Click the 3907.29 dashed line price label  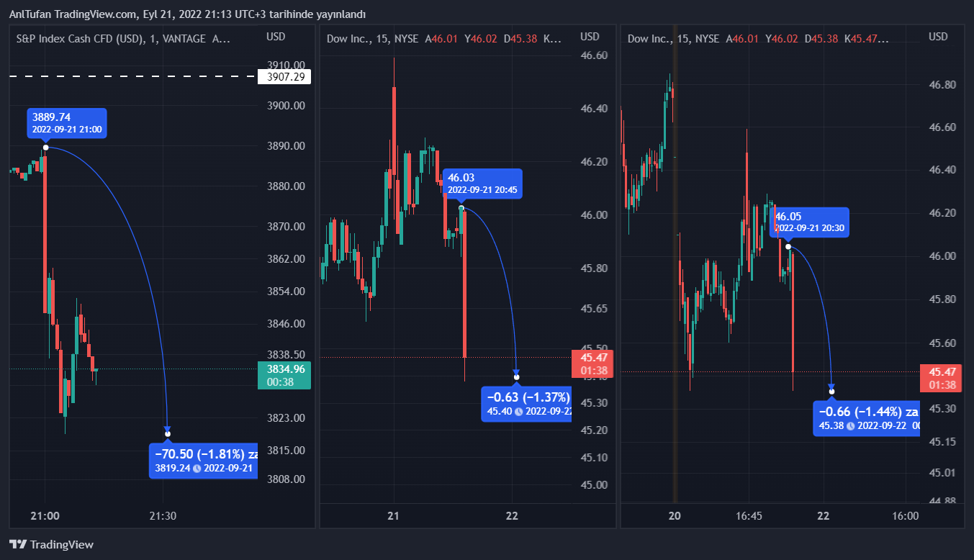285,76
